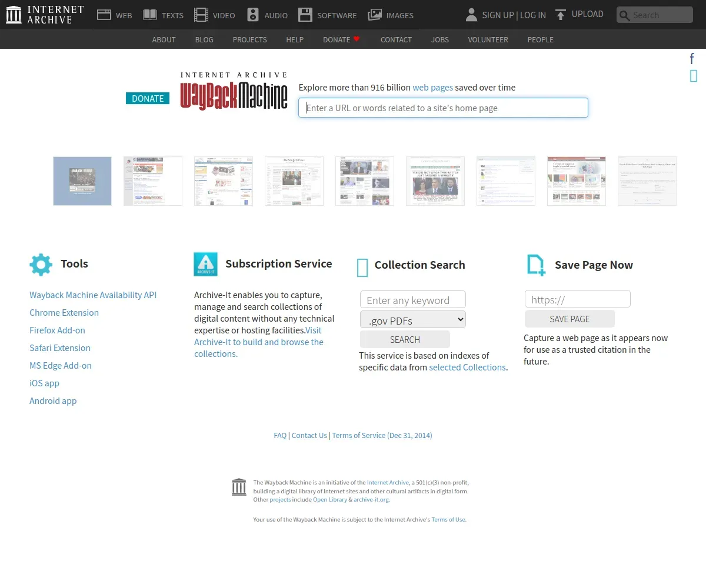Click the magnifier icon in top search
Screen dimensions: 706x588
coord(624,15)
